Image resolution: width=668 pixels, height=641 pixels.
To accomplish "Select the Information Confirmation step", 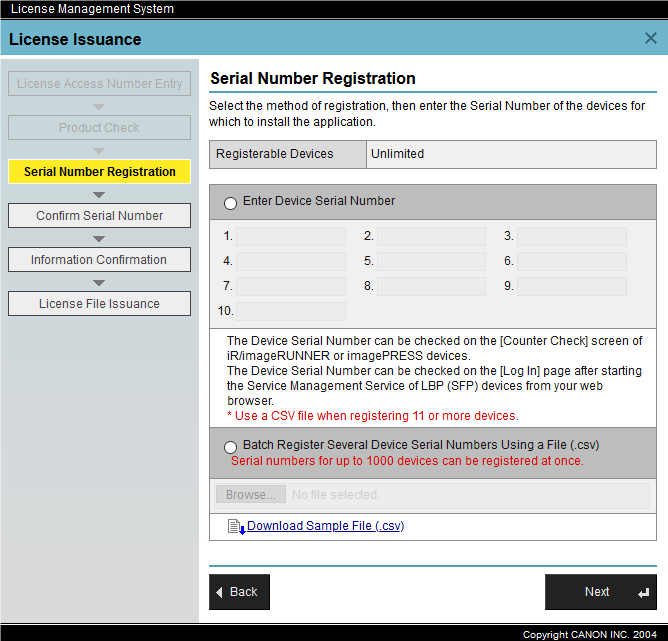I will point(99,260).
